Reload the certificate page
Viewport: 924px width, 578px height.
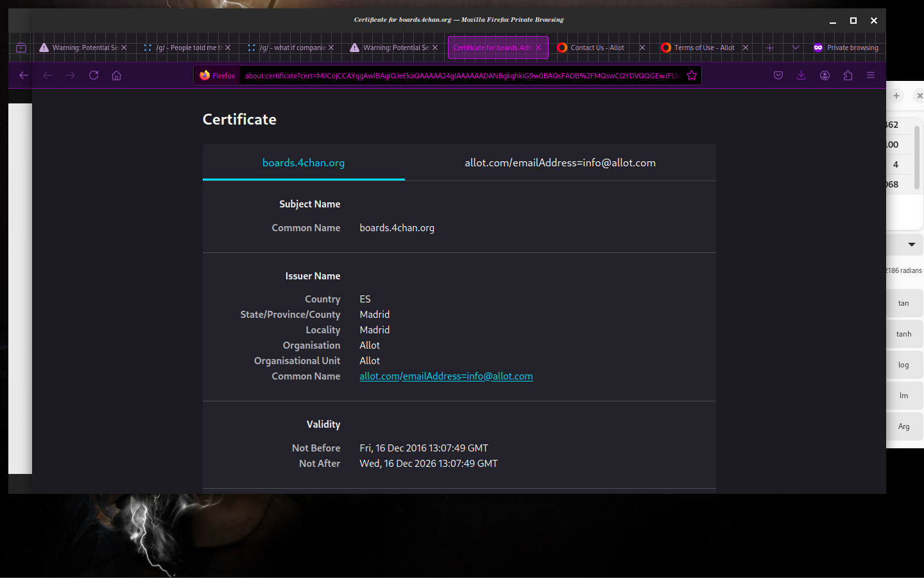tap(94, 75)
